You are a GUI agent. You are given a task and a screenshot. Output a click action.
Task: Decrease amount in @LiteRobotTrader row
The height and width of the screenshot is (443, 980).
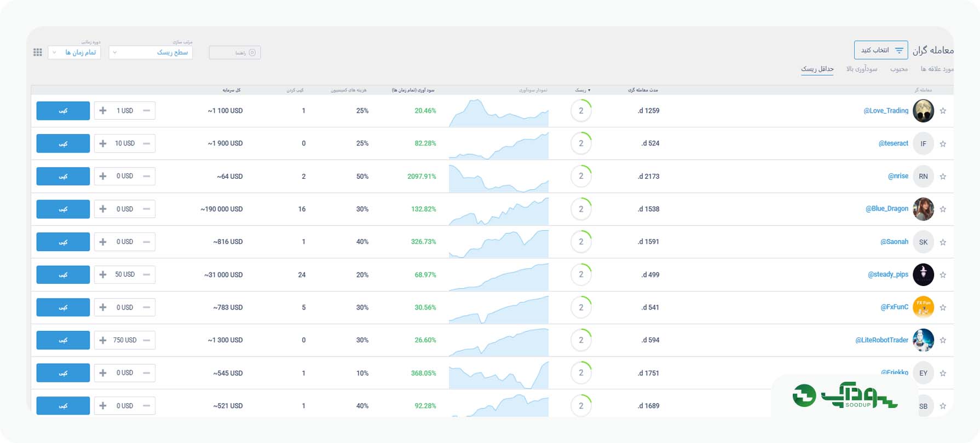pos(146,340)
